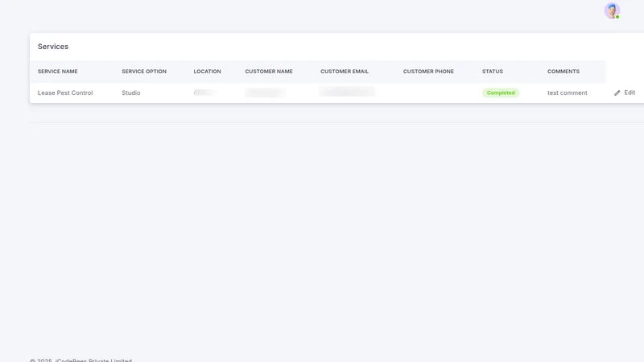Click the blurred customer name cell
Image resolution: width=644 pixels, height=362 pixels.
[x=266, y=93]
